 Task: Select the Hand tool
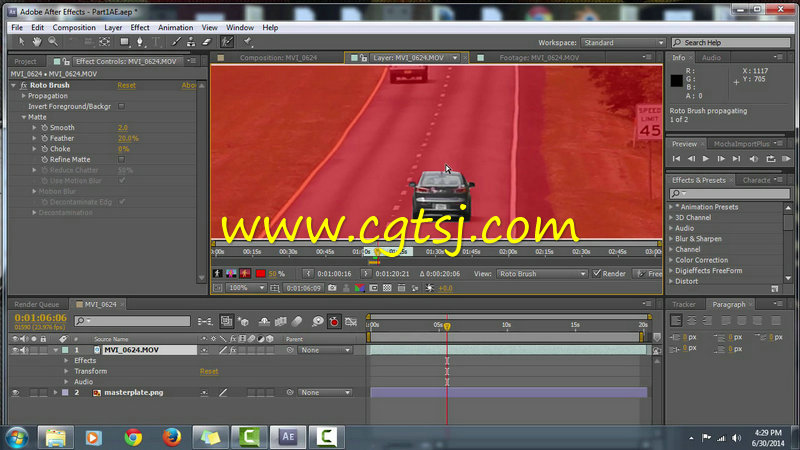click(37, 42)
